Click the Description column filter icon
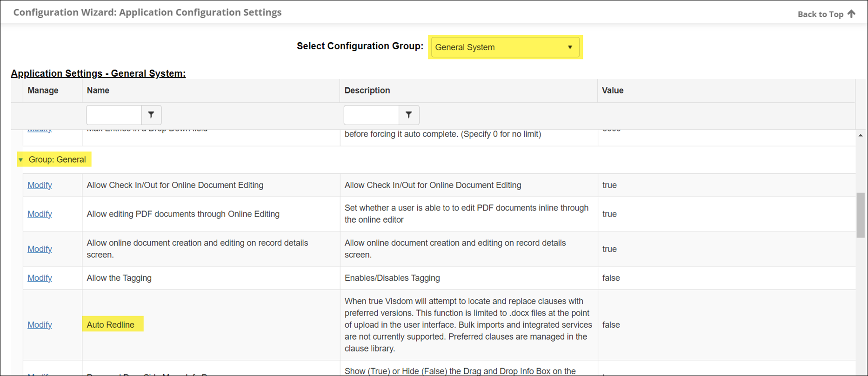868x376 pixels. (409, 115)
